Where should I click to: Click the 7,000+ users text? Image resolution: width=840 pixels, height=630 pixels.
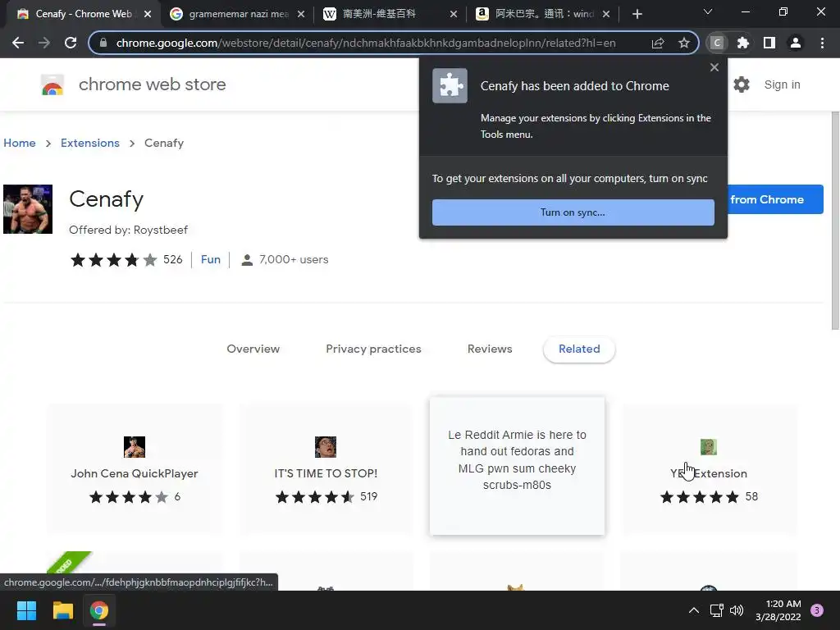[x=294, y=259]
